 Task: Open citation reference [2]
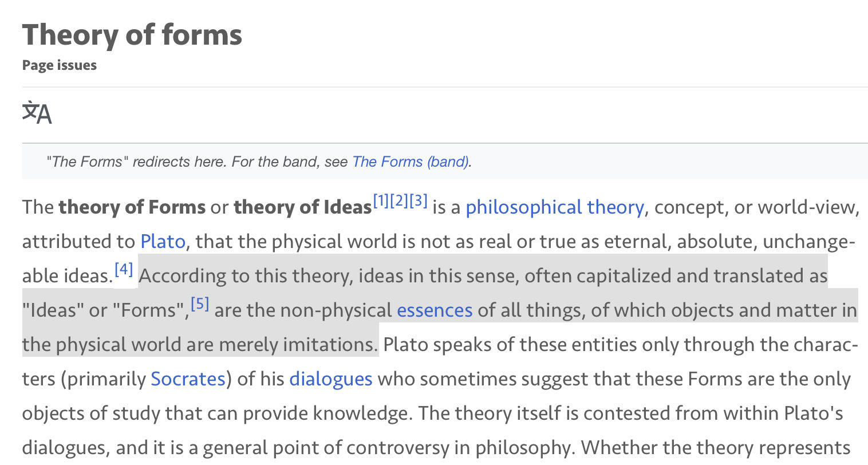[x=400, y=201]
